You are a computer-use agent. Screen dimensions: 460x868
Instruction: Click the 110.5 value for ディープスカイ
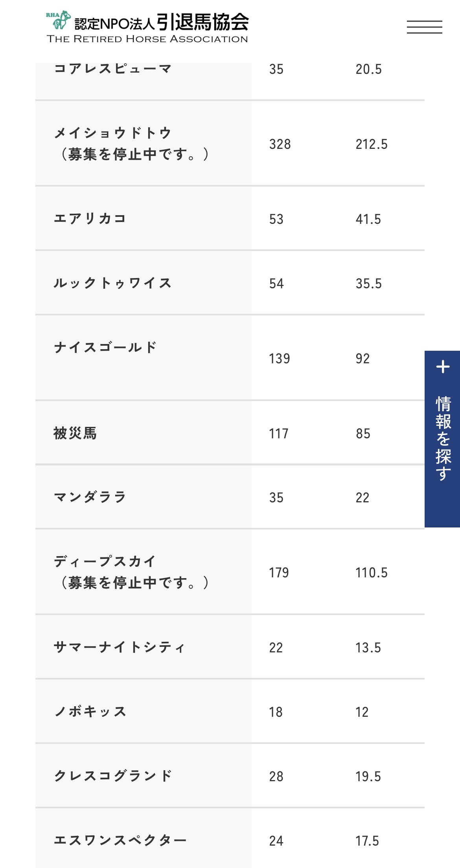372,573
